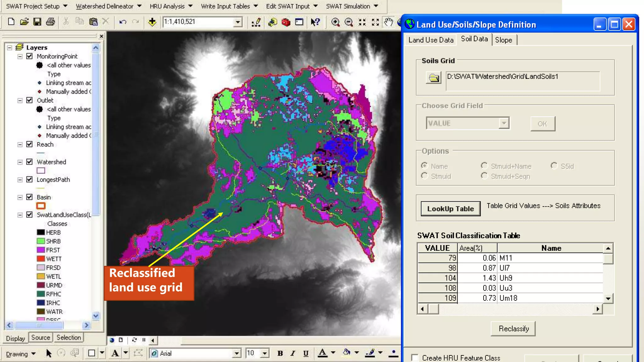
Task: Click the LookUp Table button
Action: coord(450,209)
